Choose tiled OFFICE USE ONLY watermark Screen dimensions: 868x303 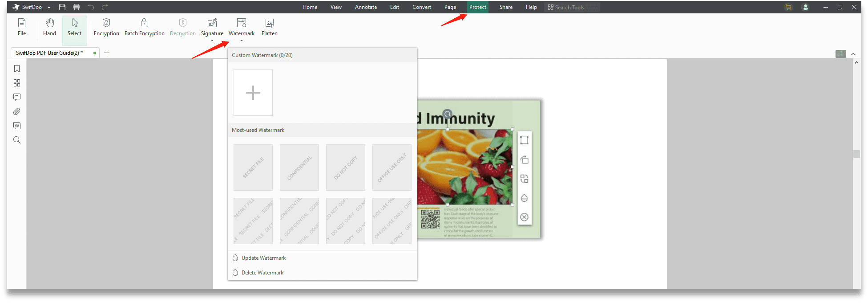392,221
